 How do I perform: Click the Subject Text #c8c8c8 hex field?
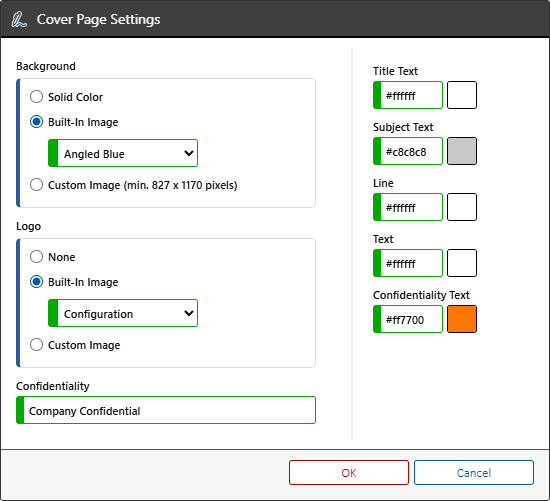(408, 151)
